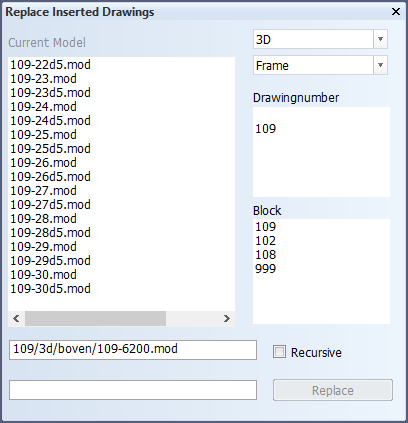Screen dimensions: 408x423
Task: Click the empty replacement path field
Action: 133,390
